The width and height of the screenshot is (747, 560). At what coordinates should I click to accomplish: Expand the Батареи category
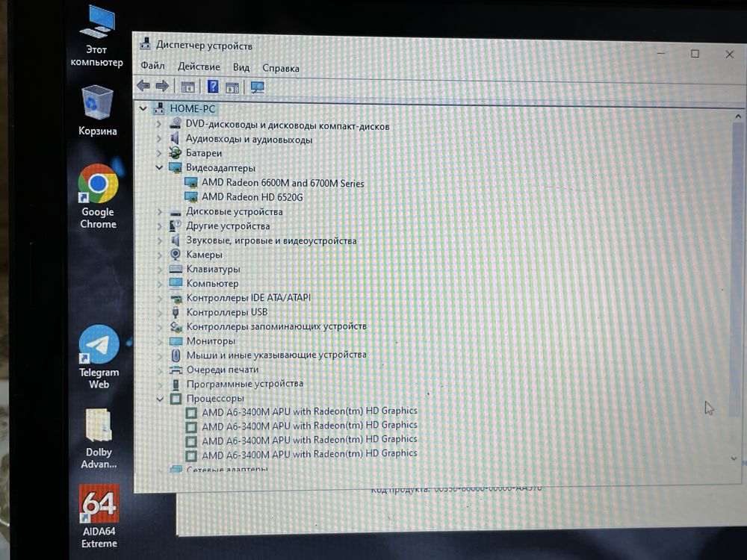(x=159, y=153)
